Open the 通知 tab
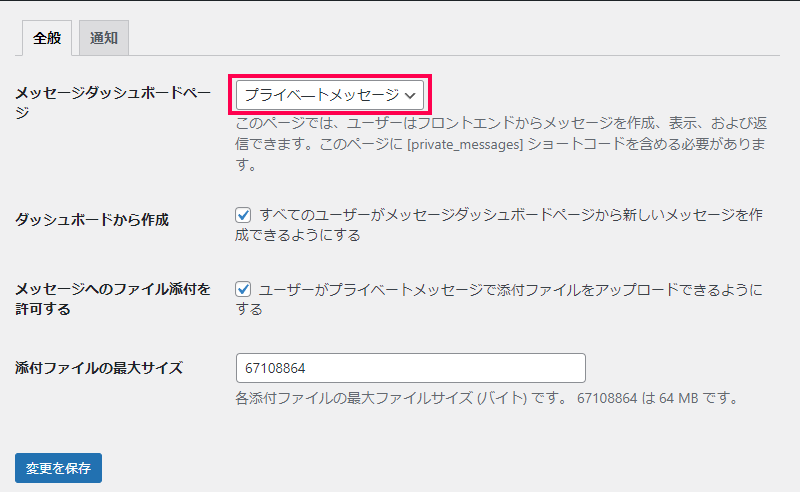 point(104,38)
